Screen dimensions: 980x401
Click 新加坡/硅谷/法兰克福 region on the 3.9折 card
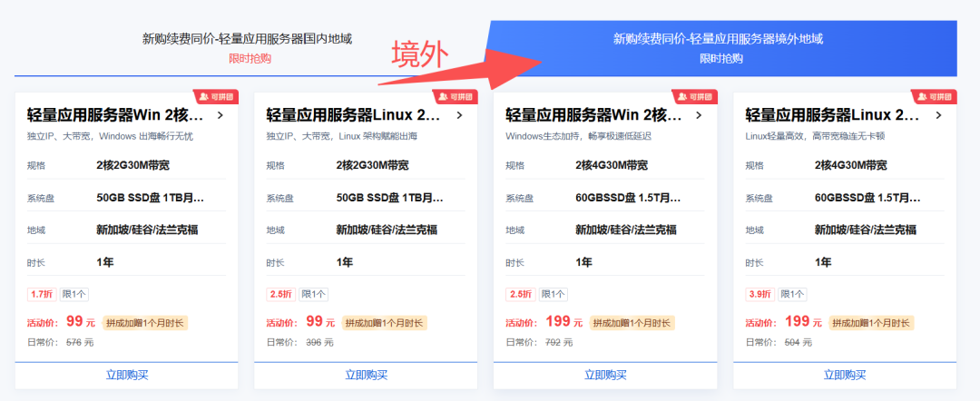coord(865,230)
